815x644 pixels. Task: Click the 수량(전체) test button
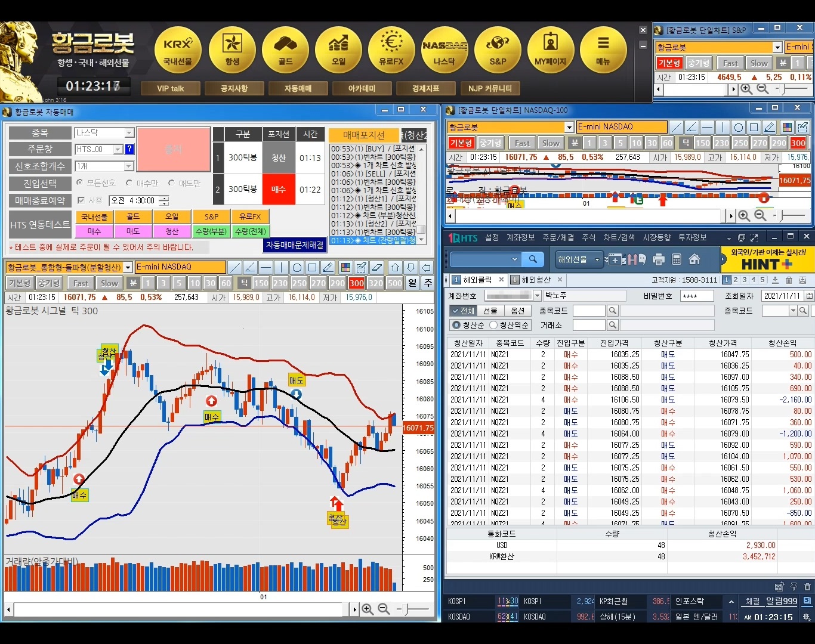pos(250,231)
